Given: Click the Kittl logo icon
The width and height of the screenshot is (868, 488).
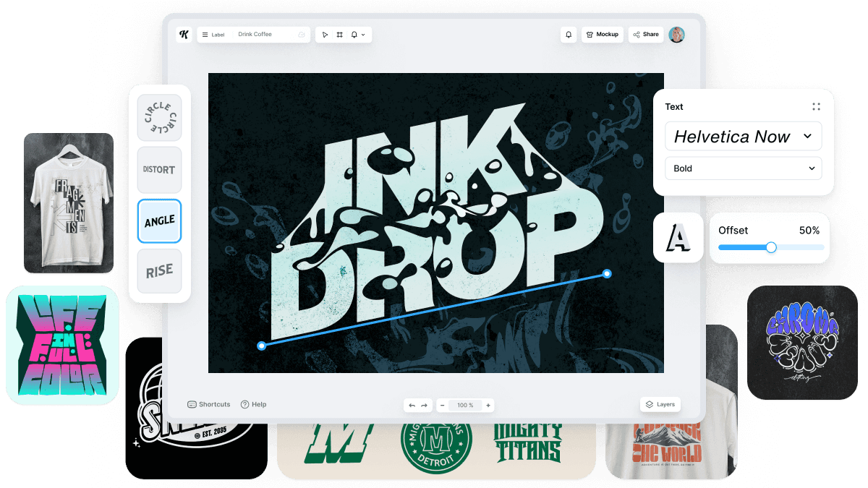Looking at the screenshot, I should [x=183, y=34].
